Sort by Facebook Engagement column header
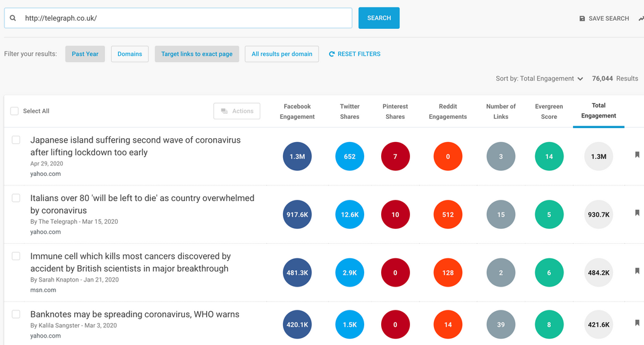This screenshot has width=644, height=345. 297,111
